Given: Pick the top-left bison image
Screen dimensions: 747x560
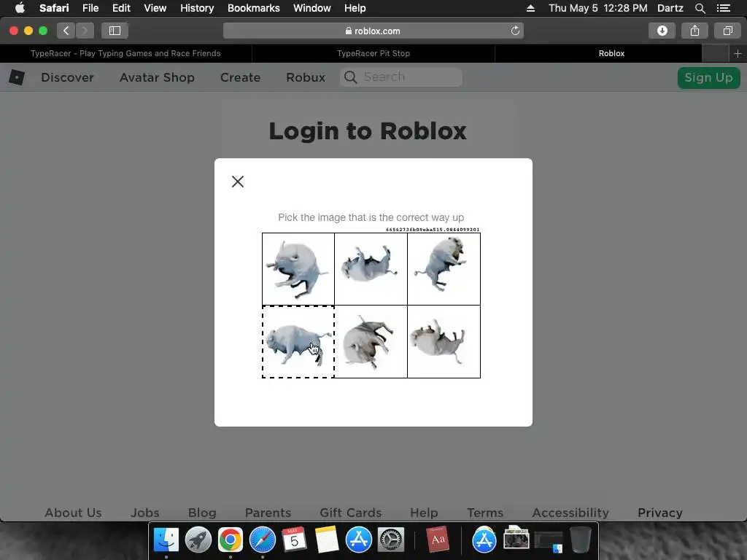Looking at the screenshot, I should click(298, 269).
